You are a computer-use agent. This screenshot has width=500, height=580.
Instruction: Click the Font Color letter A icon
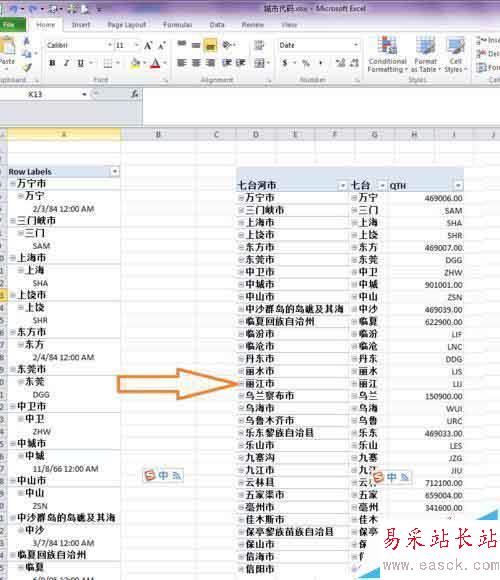156,63
